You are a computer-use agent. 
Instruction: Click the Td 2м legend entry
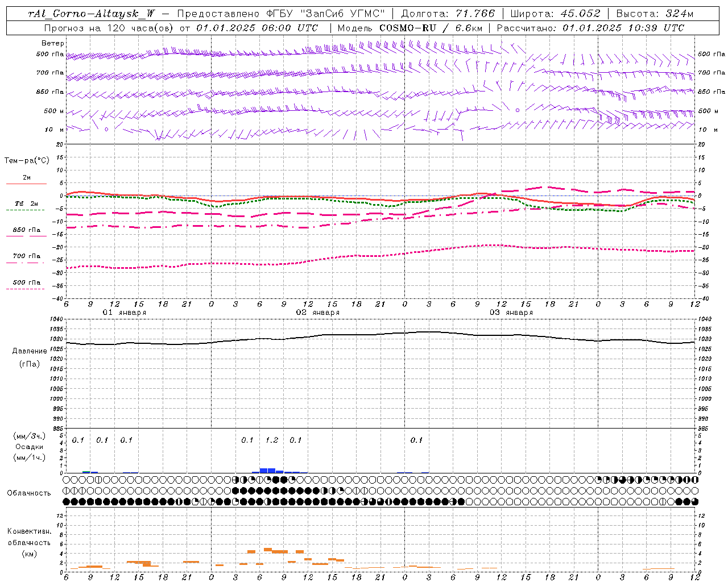tap(27, 203)
